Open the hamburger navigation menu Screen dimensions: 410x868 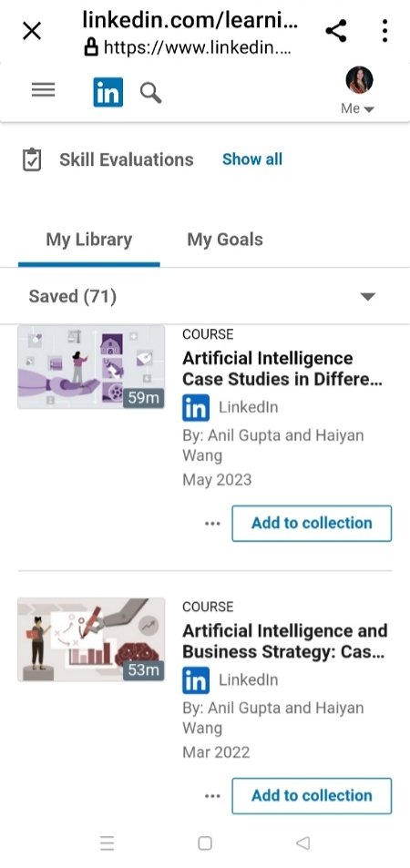coord(43,90)
